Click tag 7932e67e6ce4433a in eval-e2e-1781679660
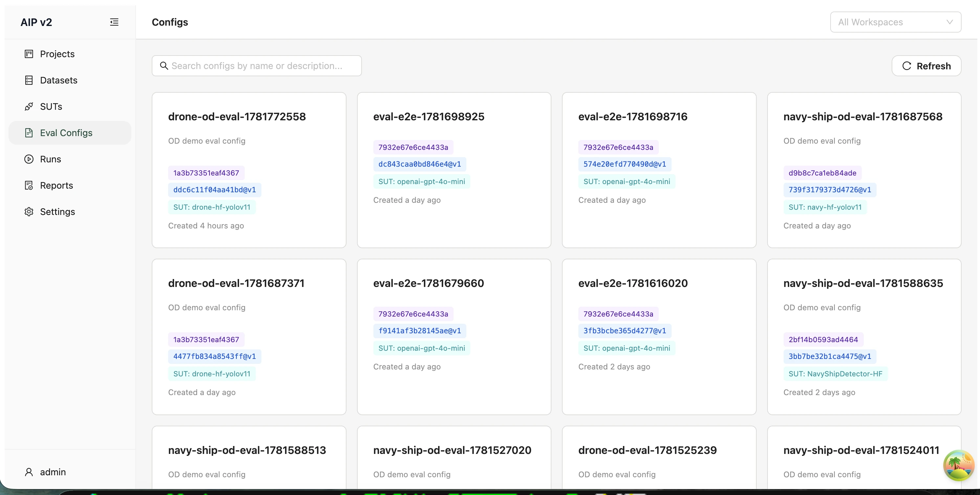 [413, 314]
